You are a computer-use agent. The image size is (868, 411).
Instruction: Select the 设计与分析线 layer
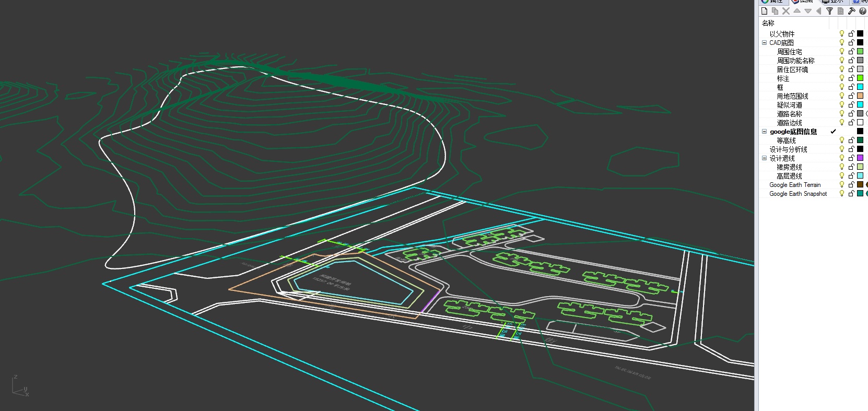point(788,149)
